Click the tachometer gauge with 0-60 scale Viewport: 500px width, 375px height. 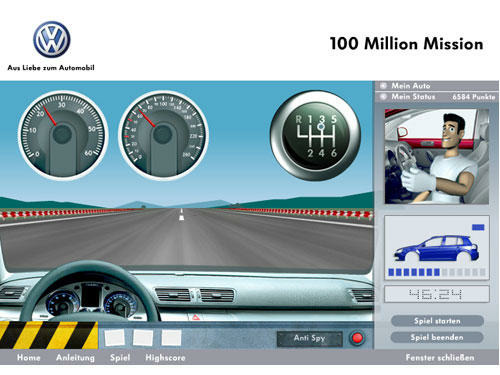click(x=63, y=135)
